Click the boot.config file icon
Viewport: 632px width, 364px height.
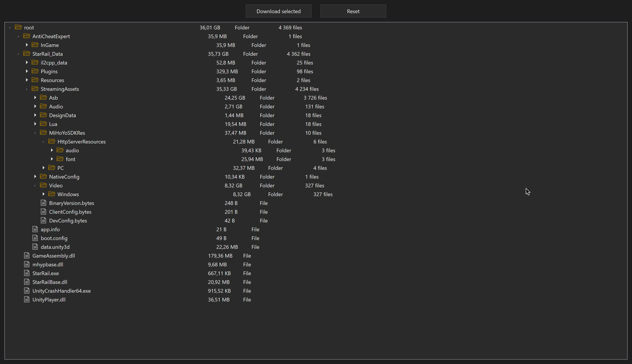(x=35, y=238)
